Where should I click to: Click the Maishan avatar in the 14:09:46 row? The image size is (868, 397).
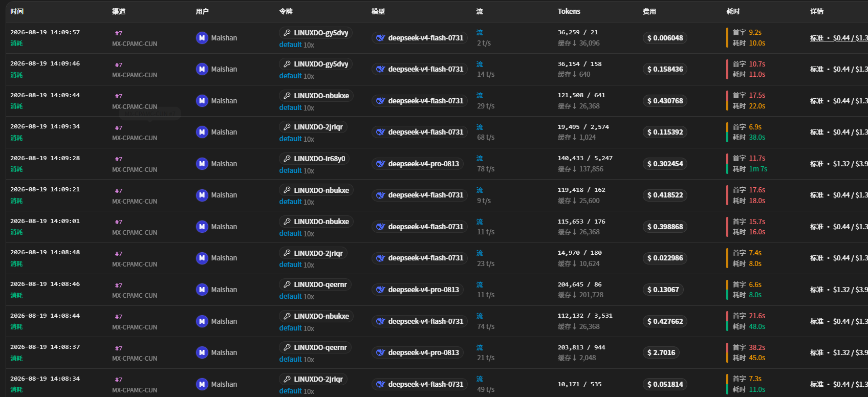point(202,69)
